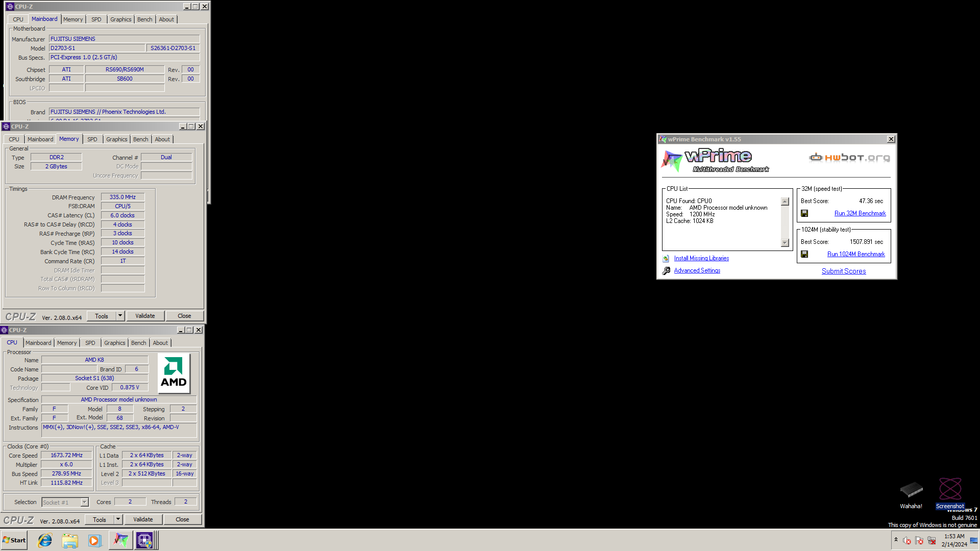Click the Show Desktop button
This screenshot has width=980, height=551.
point(974,540)
